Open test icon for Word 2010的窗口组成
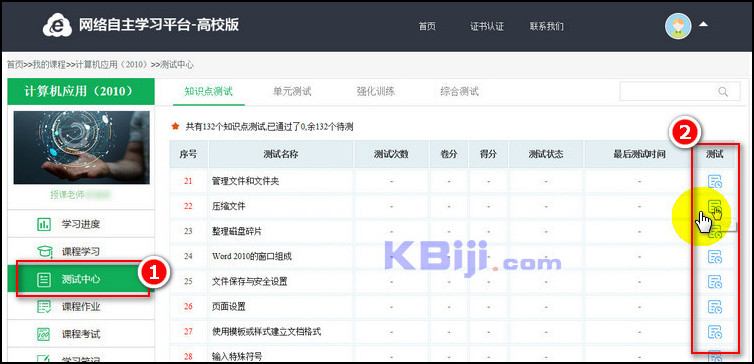Viewport: 754px width, 364px height. tap(715, 257)
